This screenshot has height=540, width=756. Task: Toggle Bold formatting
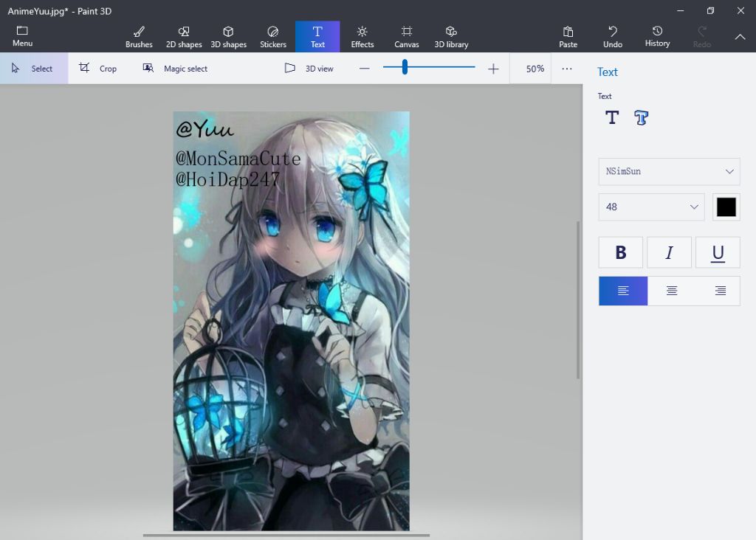[620, 252]
